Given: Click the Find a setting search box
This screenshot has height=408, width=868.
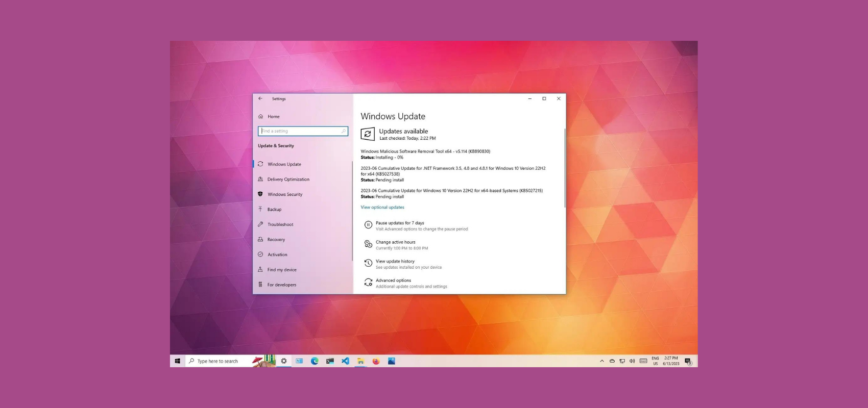Looking at the screenshot, I should (303, 131).
